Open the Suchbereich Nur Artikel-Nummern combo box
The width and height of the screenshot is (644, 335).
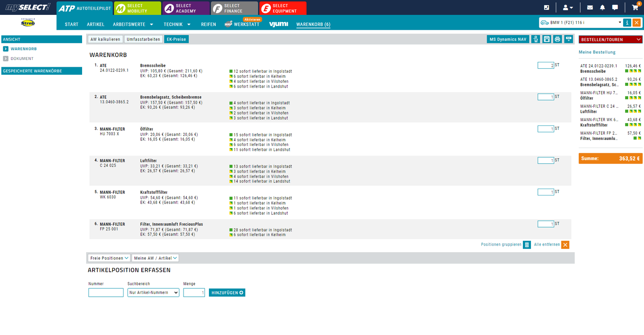(x=153, y=293)
